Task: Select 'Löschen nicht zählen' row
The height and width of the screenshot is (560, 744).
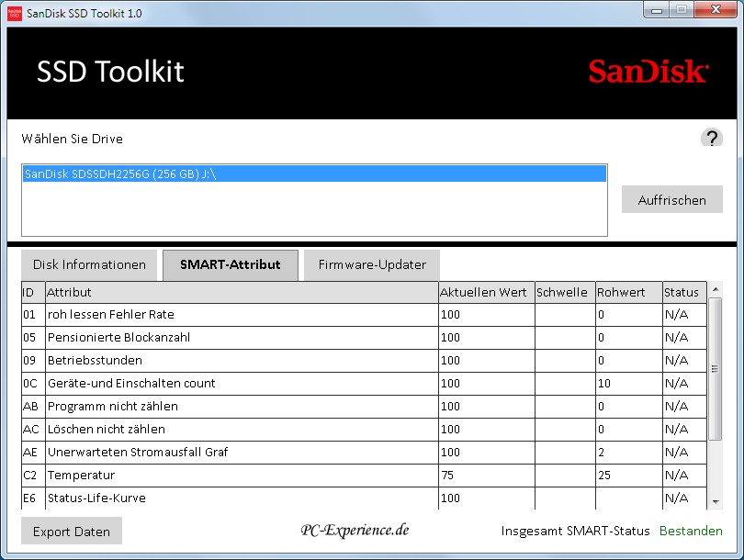Action: pyautogui.click(x=364, y=429)
